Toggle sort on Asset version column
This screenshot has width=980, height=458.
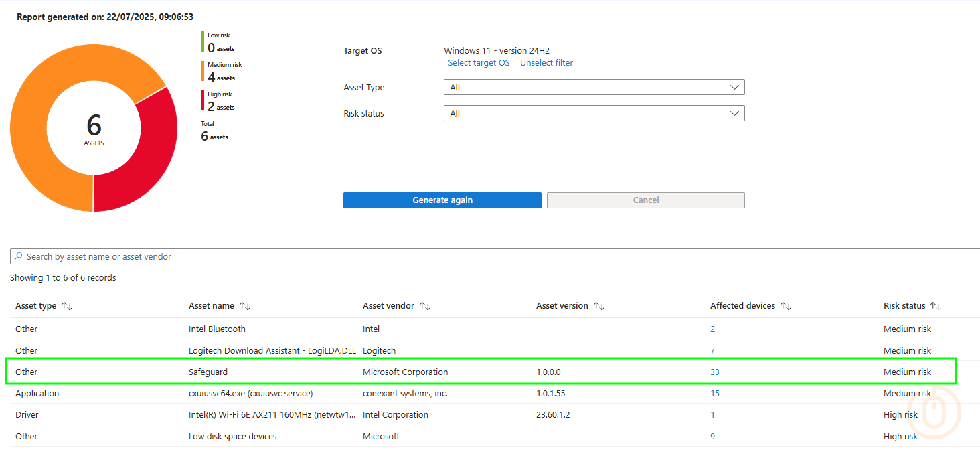click(599, 306)
